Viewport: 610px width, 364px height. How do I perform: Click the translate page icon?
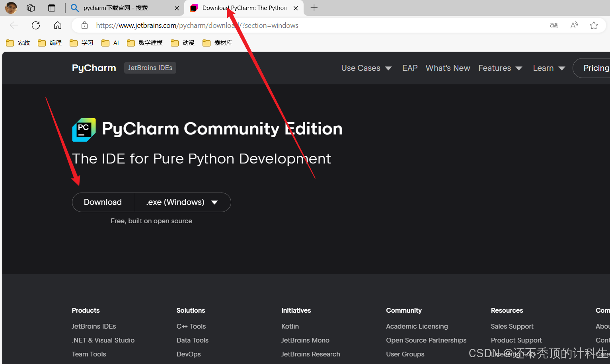pyautogui.click(x=554, y=25)
